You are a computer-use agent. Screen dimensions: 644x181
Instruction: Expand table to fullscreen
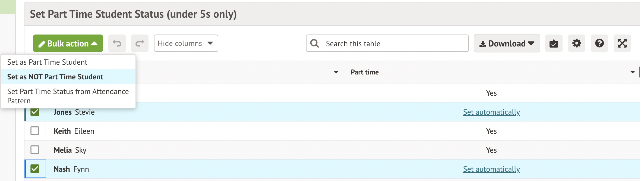click(x=622, y=43)
